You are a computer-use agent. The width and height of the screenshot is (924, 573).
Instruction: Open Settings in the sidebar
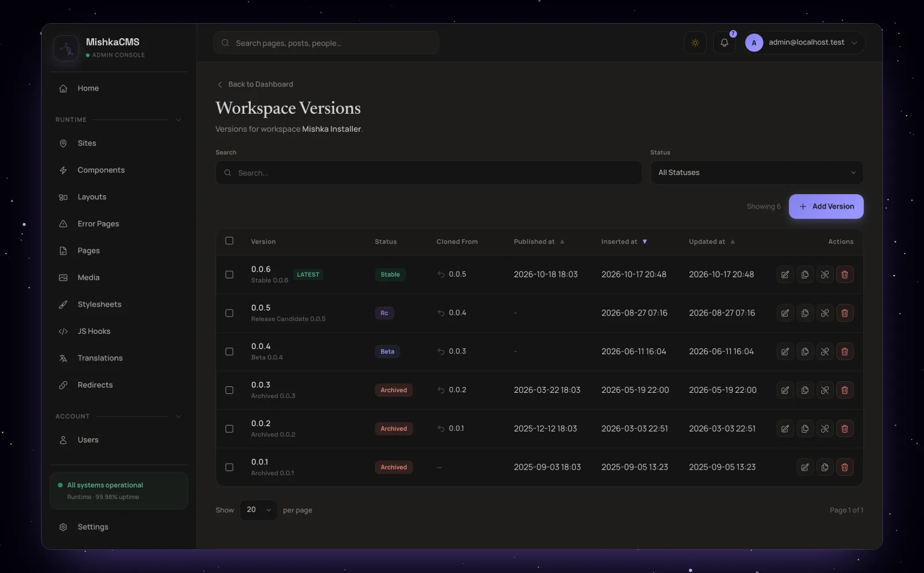point(119,527)
